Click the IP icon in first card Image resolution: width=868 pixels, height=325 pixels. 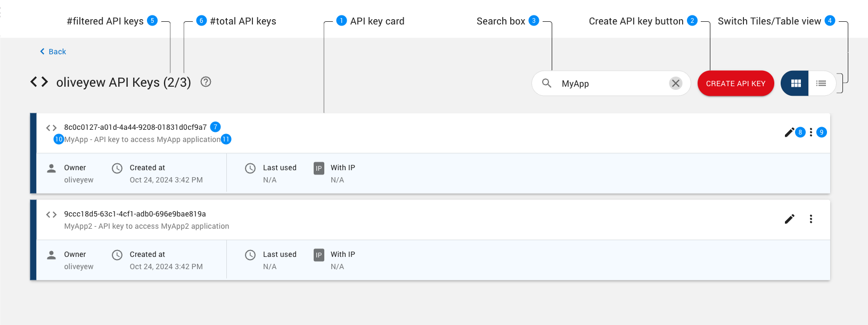pyautogui.click(x=318, y=169)
